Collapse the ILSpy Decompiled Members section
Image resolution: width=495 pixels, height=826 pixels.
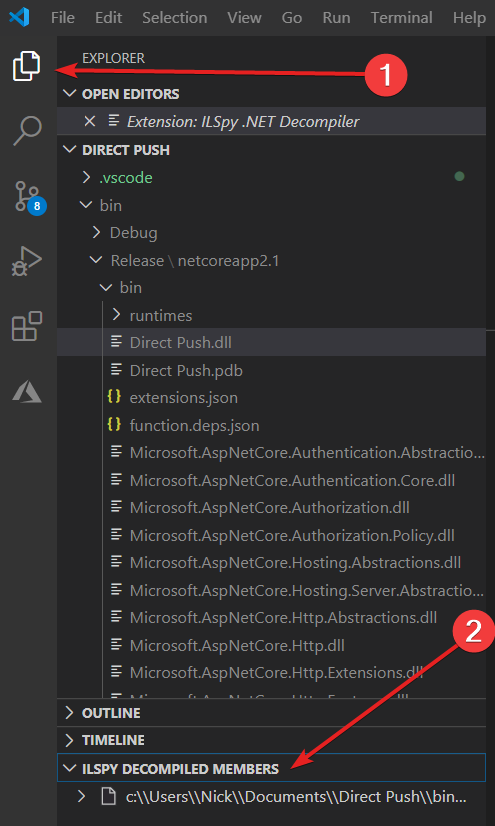(69, 769)
